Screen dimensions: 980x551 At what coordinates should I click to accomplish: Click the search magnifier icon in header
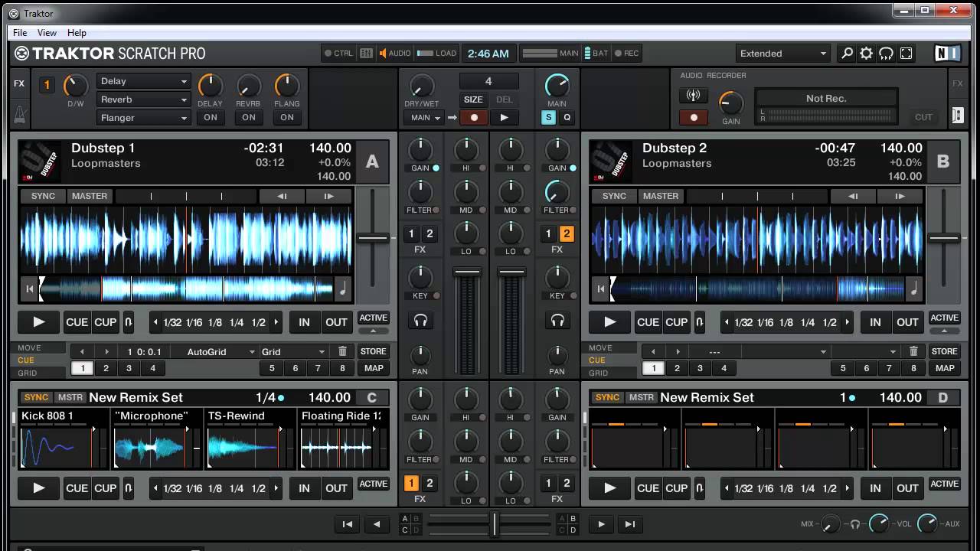point(847,54)
